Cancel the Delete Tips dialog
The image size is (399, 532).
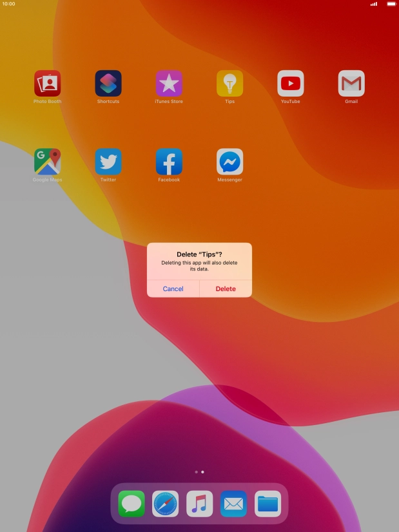[173, 289]
